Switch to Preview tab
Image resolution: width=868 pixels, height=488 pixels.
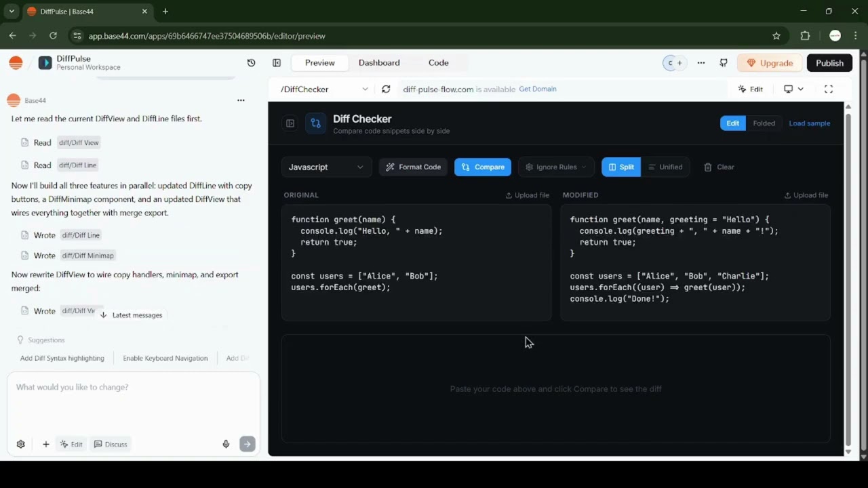(320, 63)
